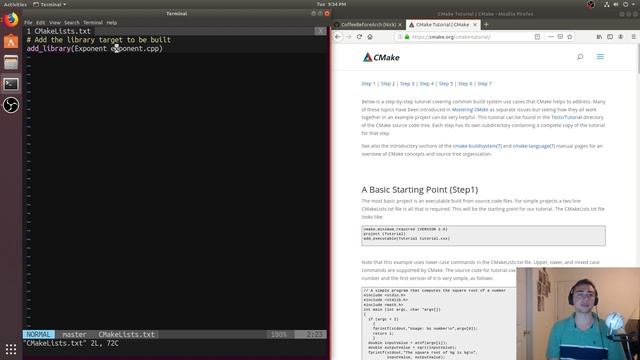Open Firefox hamburger menu
Screen dimensions: 640x360
pos(633,37)
